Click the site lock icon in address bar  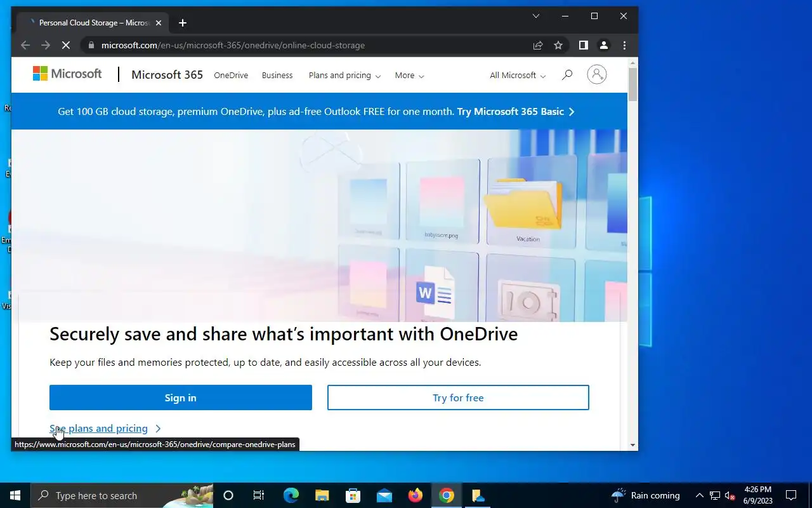point(91,45)
